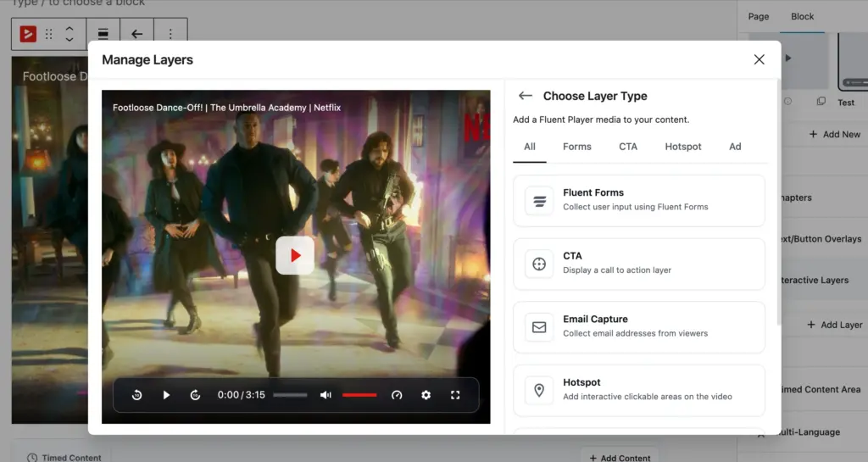Open the playback speed control

[397, 394]
